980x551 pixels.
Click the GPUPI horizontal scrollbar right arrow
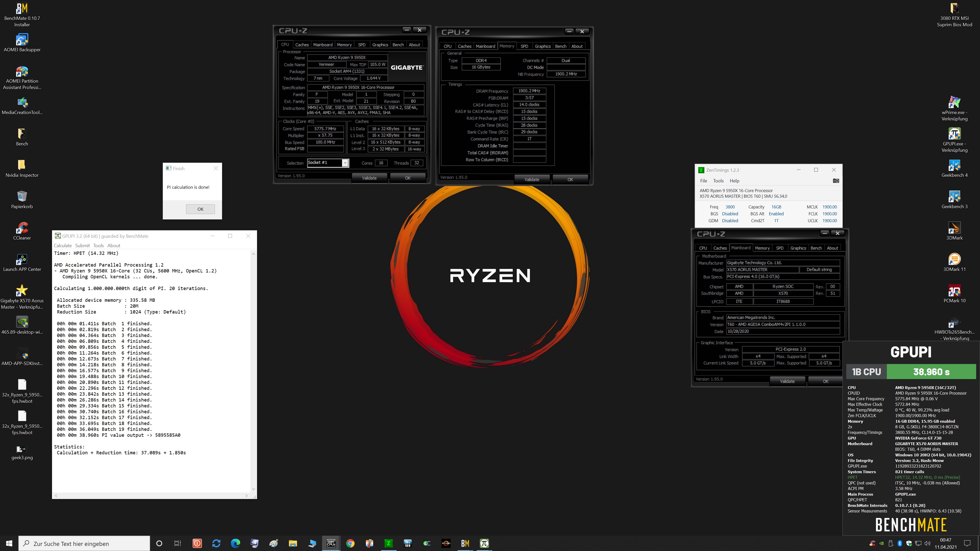pos(247,496)
